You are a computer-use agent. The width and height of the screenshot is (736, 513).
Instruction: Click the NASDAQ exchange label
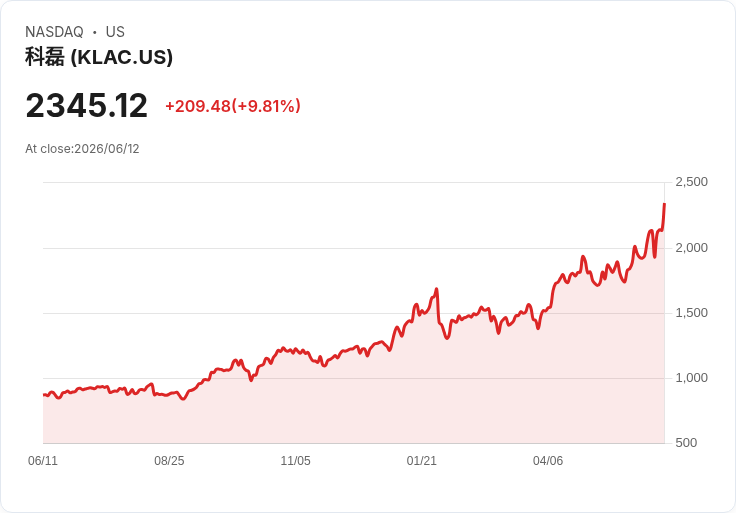pos(54,32)
